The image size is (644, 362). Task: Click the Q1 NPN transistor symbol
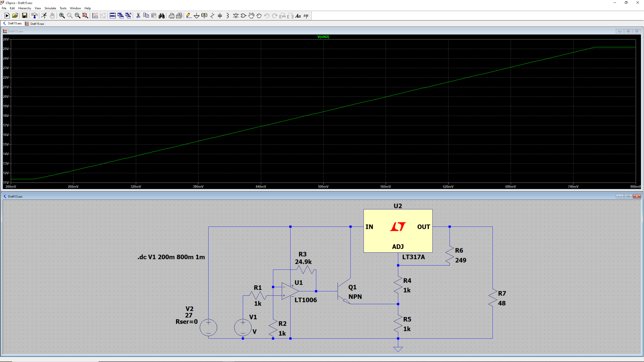pos(344,291)
